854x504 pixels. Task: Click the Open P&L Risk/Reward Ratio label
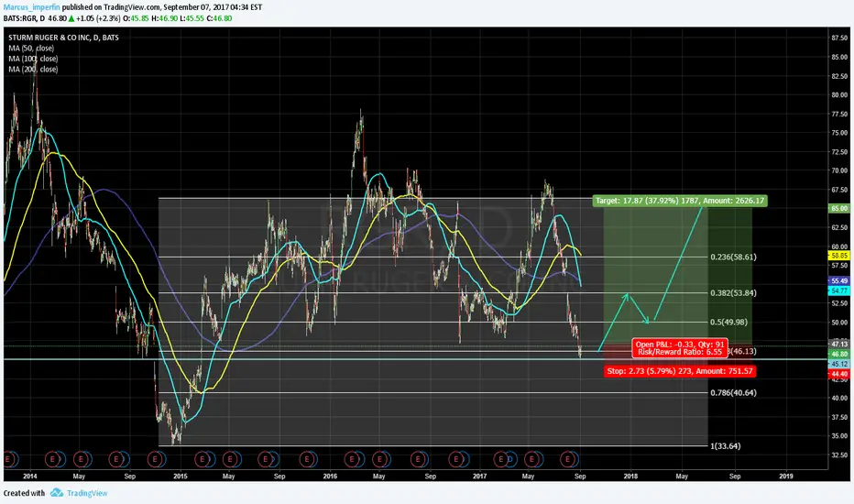pos(680,348)
